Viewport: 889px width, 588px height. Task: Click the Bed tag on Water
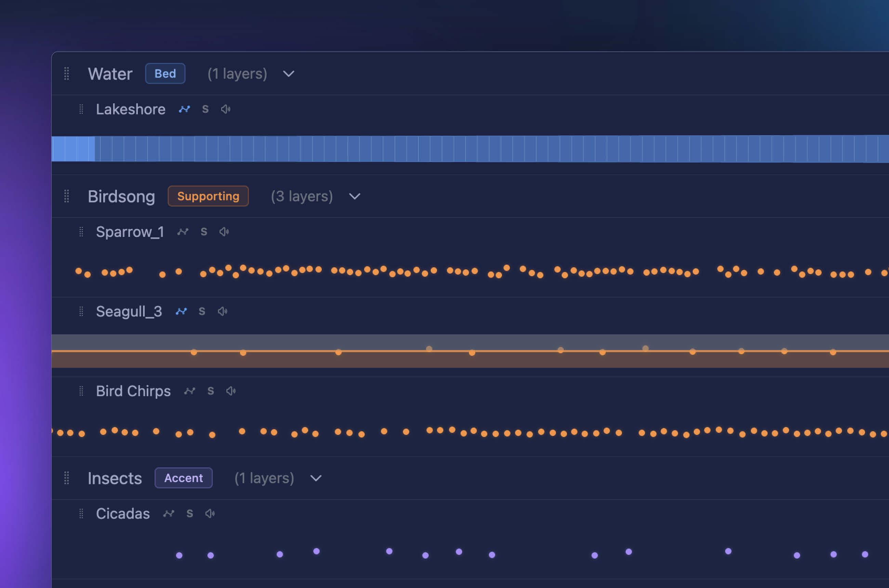165,73
